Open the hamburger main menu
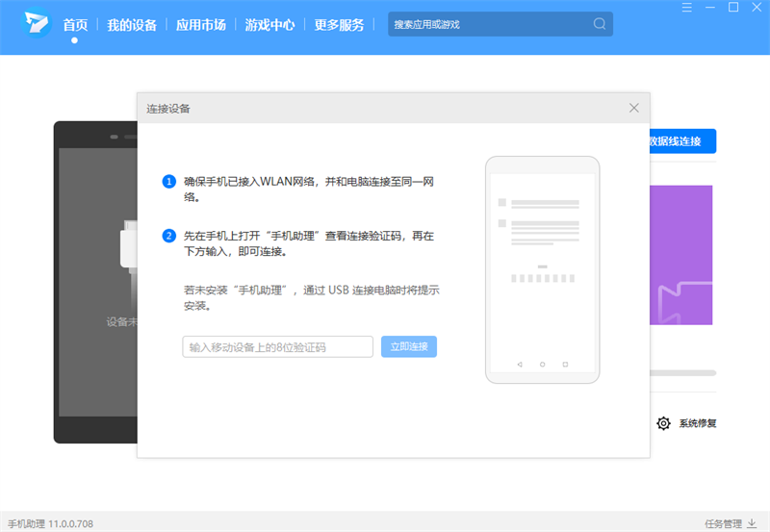Viewport: 770px width, 532px height. (686, 8)
